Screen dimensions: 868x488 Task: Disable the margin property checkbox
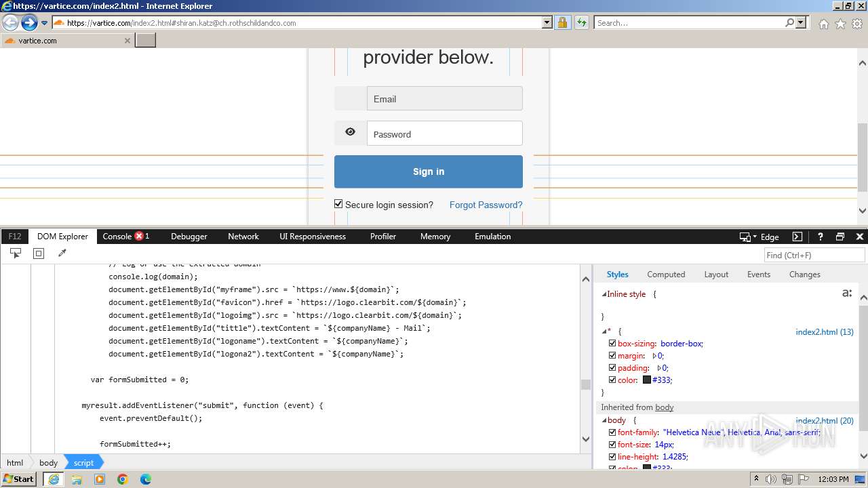(612, 356)
